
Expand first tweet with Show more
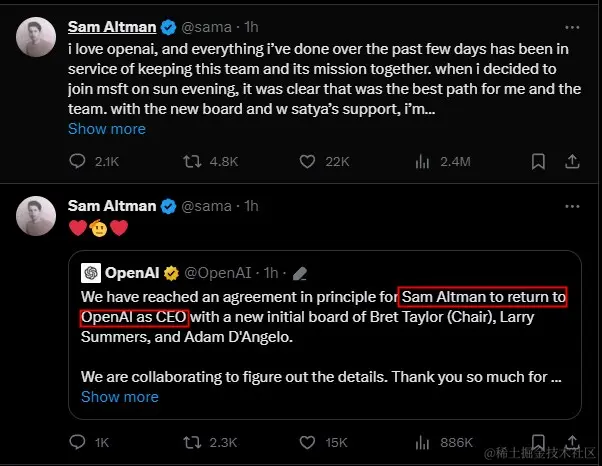click(x=106, y=129)
